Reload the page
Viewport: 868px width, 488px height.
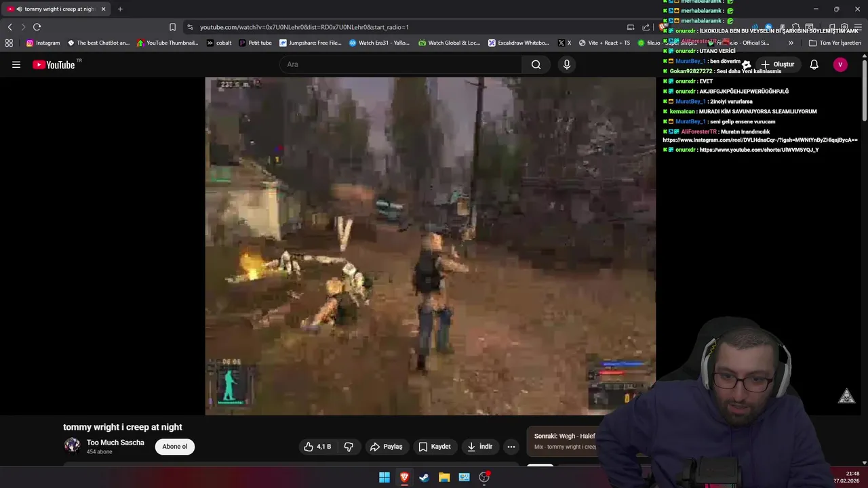[37, 27]
